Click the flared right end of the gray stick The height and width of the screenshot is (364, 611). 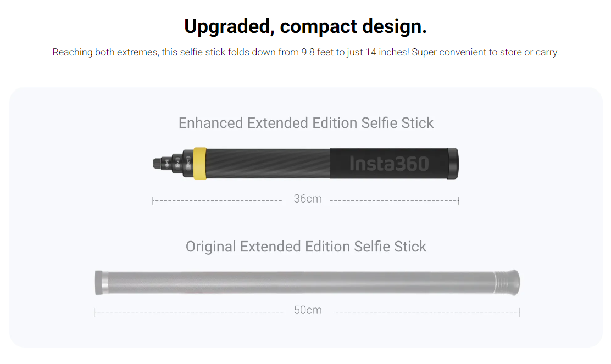[x=507, y=283]
